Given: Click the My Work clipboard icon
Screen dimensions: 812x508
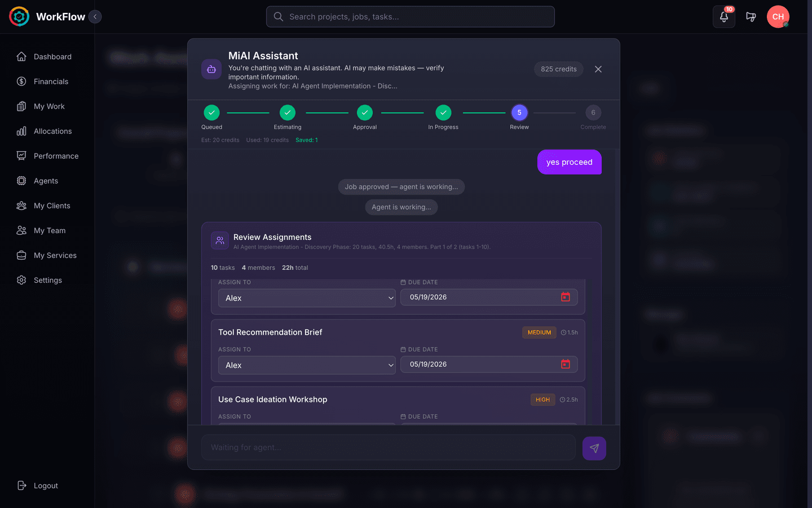Looking at the screenshot, I should (21, 106).
